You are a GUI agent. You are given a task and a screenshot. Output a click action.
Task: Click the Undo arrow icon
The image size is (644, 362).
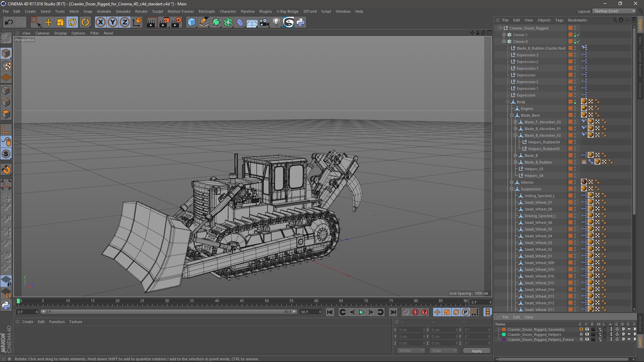point(9,22)
